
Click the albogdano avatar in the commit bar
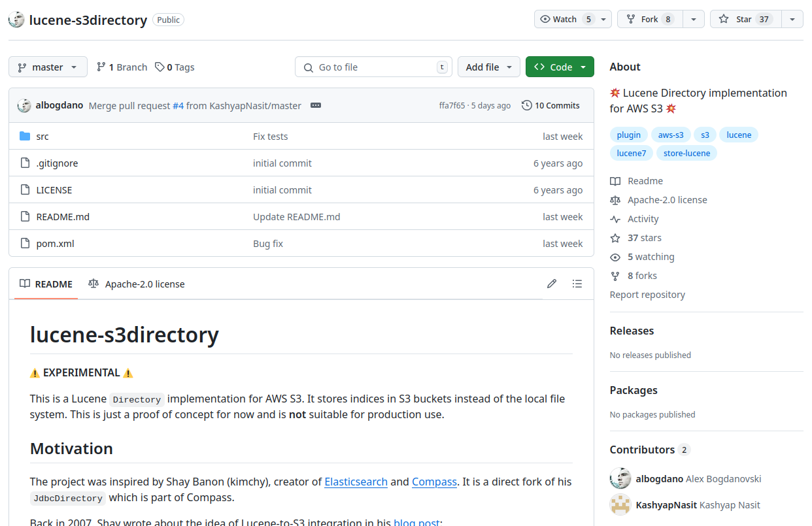coord(24,105)
